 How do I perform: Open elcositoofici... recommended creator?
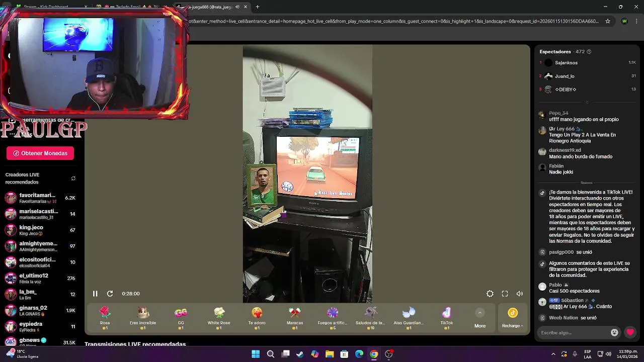[x=40, y=262]
